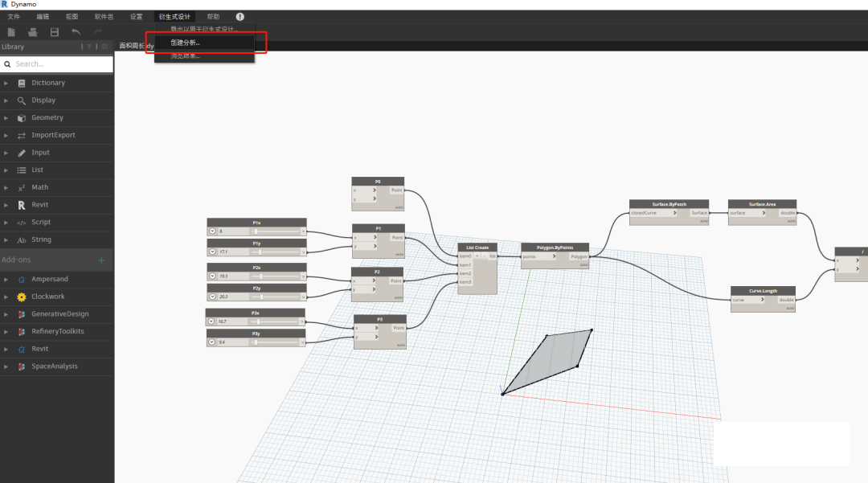Click the Script code icon
Viewport: 868px width, 483px height.
(x=22, y=223)
